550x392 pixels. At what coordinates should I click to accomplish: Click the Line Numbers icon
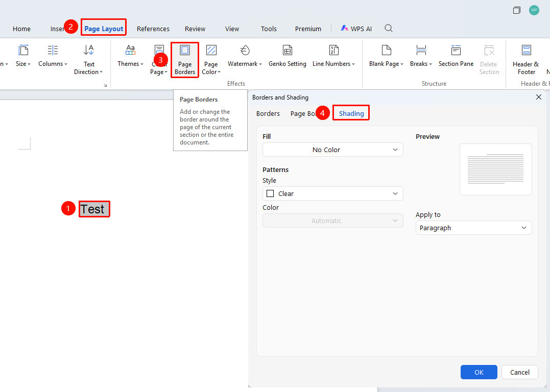tap(333, 50)
